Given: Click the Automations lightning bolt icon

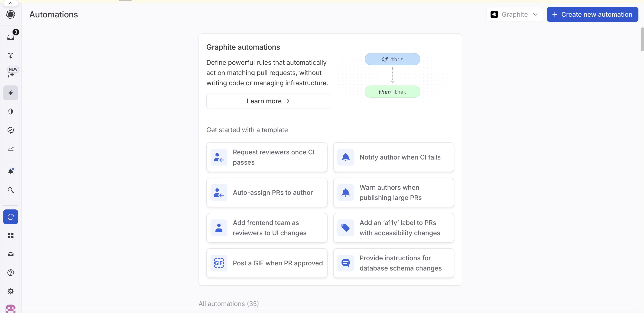Looking at the screenshot, I should 11,93.
